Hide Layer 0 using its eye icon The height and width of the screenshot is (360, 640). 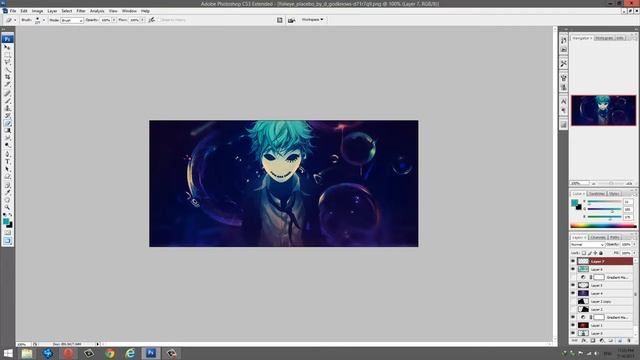click(573, 333)
